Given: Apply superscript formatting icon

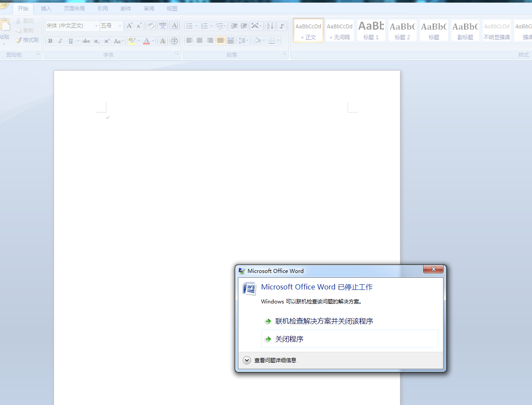Looking at the screenshot, I should pyautogui.click(x=107, y=41).
